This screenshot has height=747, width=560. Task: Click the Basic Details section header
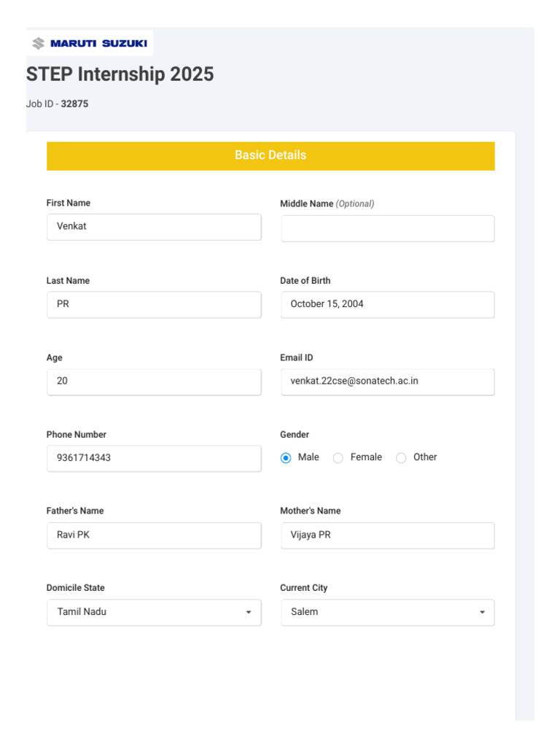pos(271,155)
